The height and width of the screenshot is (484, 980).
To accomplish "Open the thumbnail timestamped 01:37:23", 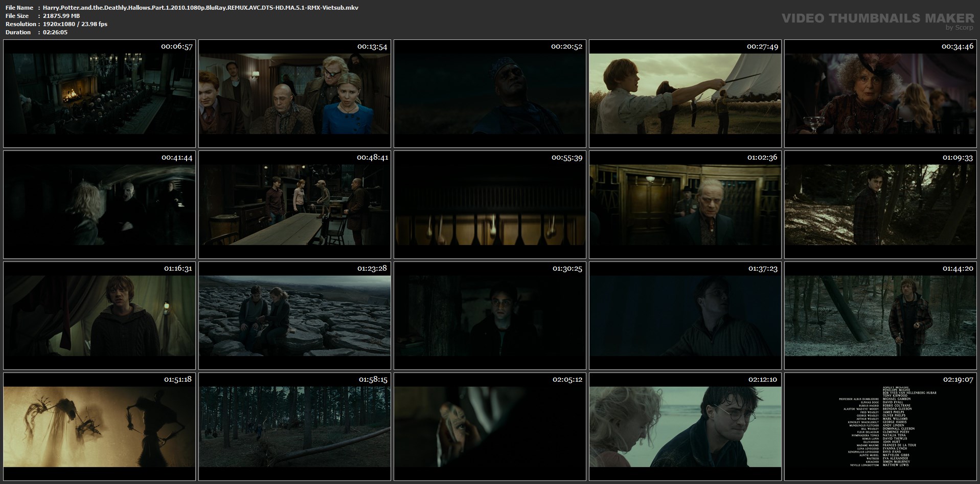I will [685, 316].
